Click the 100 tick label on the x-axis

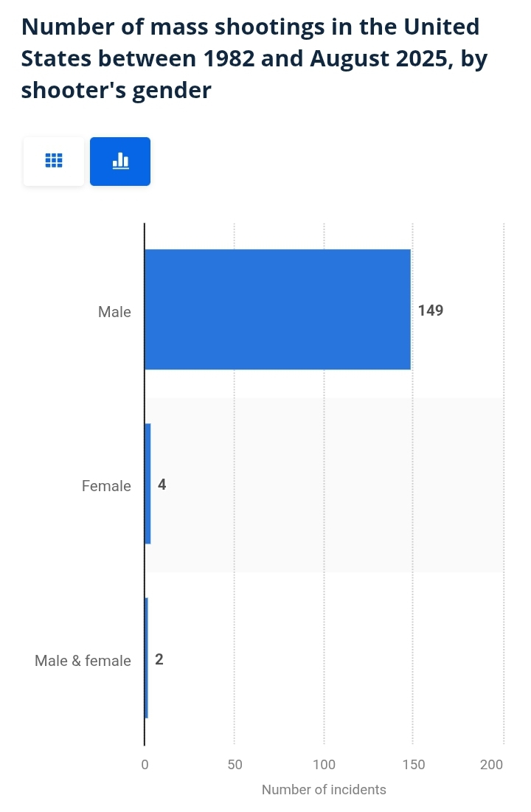coord(324,765)
